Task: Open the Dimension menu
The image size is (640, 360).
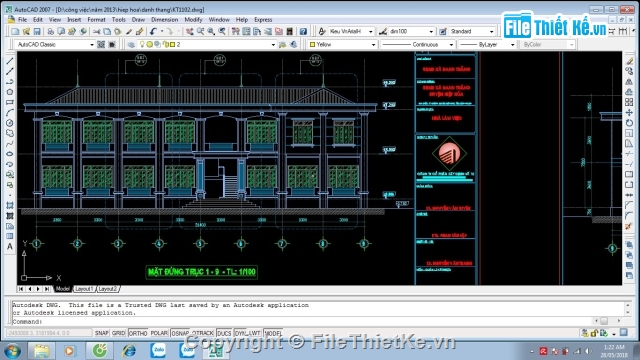Action: click(164, 20)
